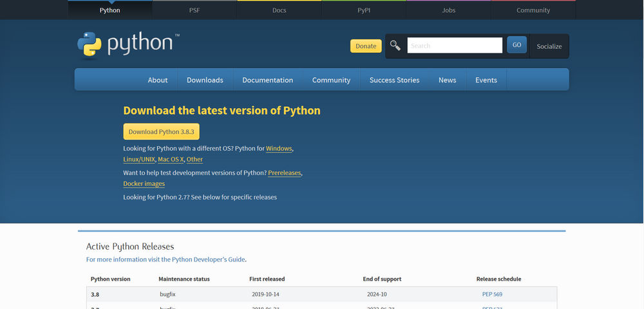The width and height of the screenshot is (644, 309).
Task: Follow the Windows download link
Action: (x=279, y=149)
